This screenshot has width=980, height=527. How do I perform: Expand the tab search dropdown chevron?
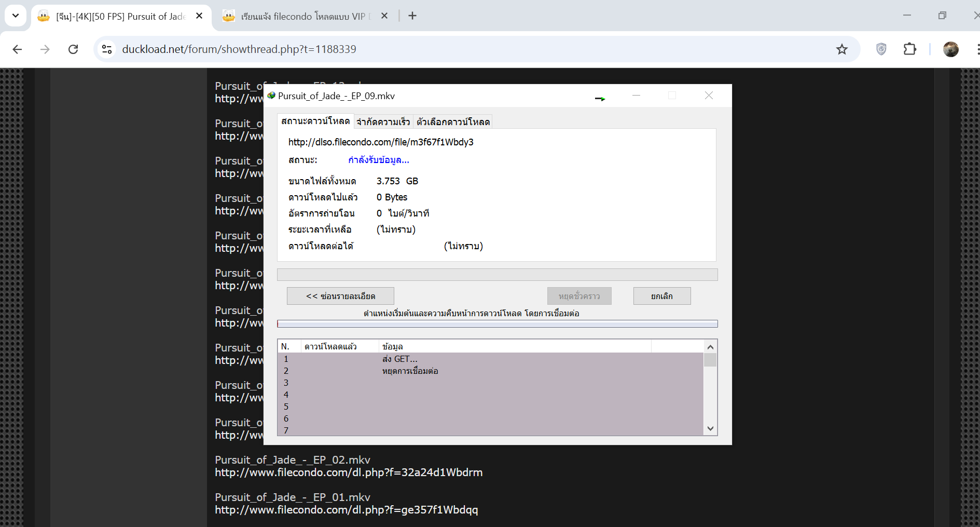pos(16,16)
